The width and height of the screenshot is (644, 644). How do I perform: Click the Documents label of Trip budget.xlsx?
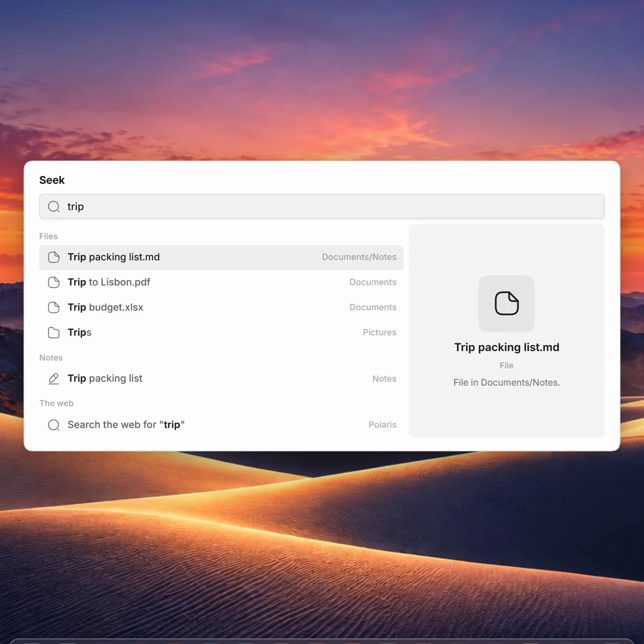click(373, 308)
